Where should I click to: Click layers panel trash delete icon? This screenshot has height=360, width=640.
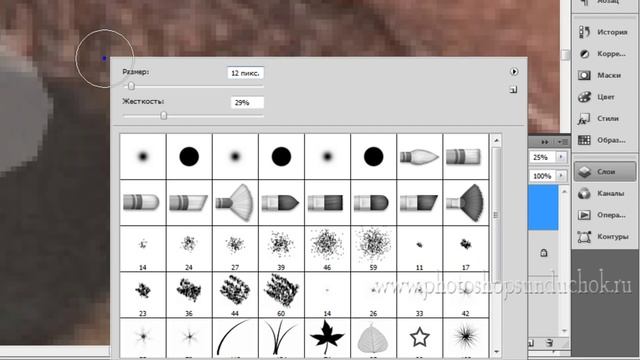pyautogui.click(x=550, y=342)
